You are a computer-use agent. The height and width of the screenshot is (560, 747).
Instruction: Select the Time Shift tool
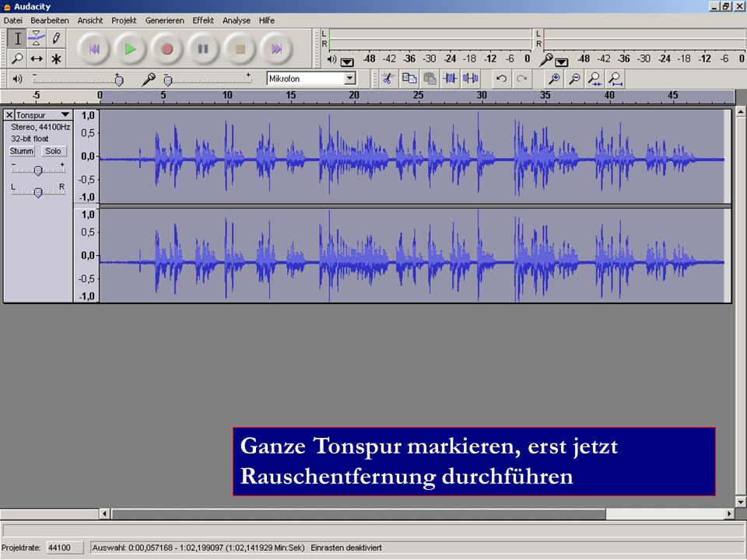click(x=37, y=58)
